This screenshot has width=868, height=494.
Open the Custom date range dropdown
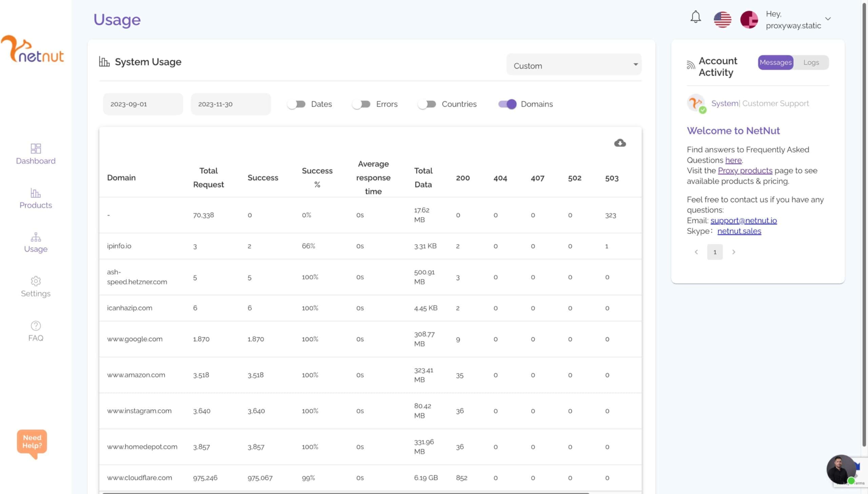[574, 65]
